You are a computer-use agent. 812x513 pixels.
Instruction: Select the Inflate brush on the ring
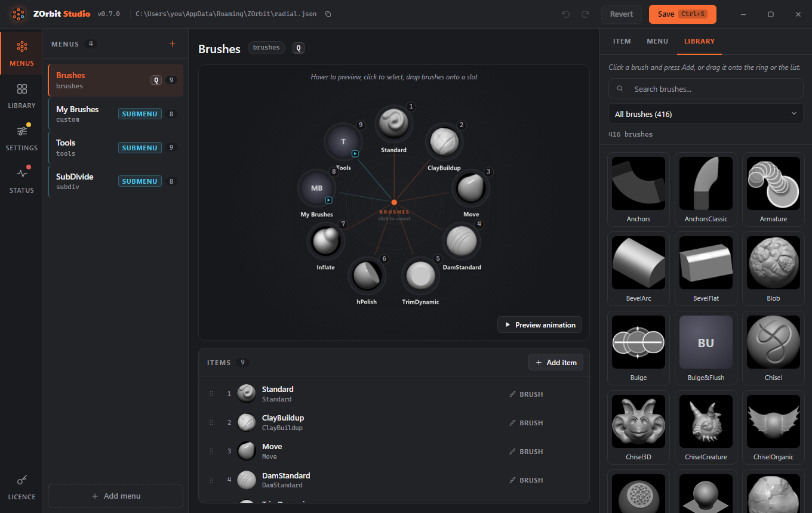pyautogui.click(x=325, y=241)
